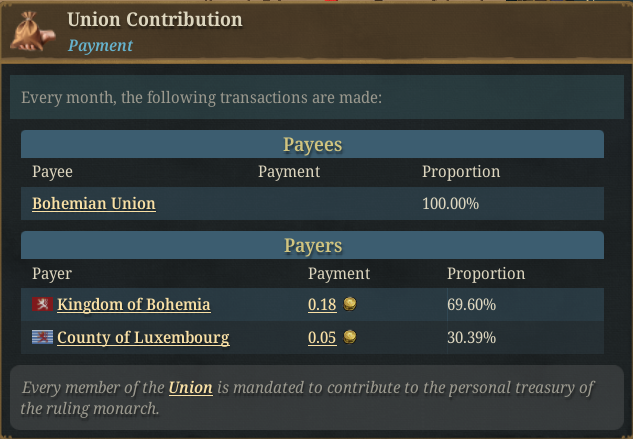Open the Bohemian Union payee link

click(94, 204)
